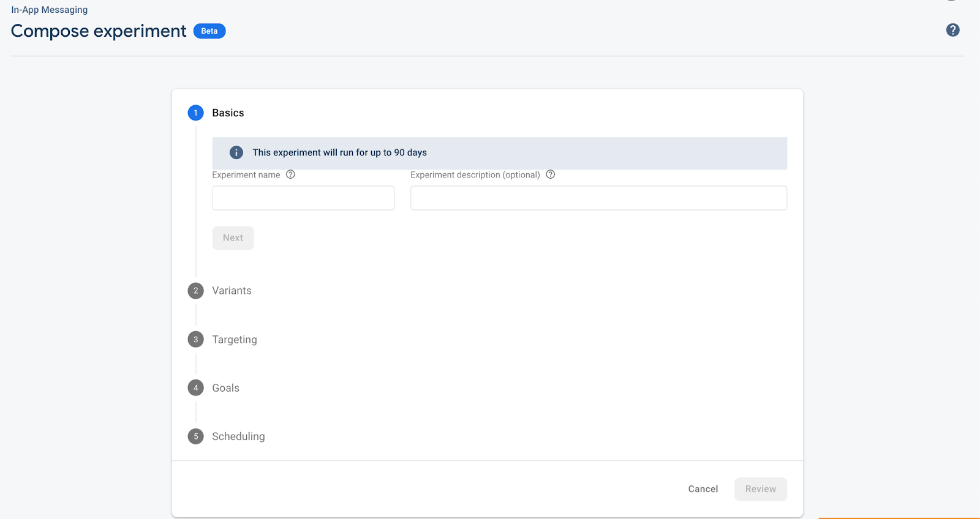Click the info icon in the 90 days banner
The width and height of the screenshot is (980, 519).
point(236,152)
